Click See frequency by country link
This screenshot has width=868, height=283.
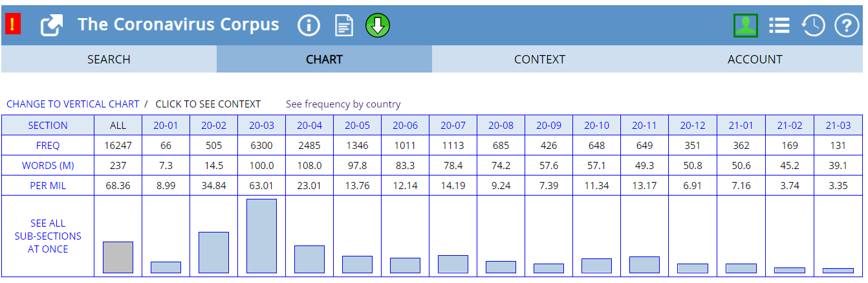point(343,104)
